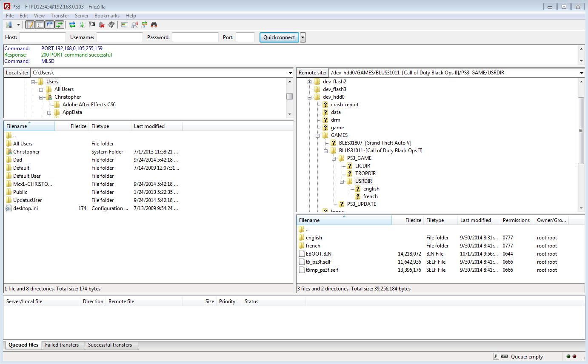Image resolution: width=588 pixels, height=364 pixels.
Task: Click the Priority column header in queue
Action: 229,301
